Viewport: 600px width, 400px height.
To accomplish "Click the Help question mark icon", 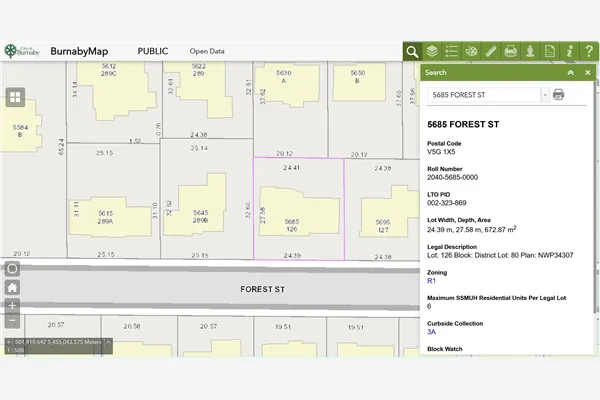I will (x=588, y=51).
